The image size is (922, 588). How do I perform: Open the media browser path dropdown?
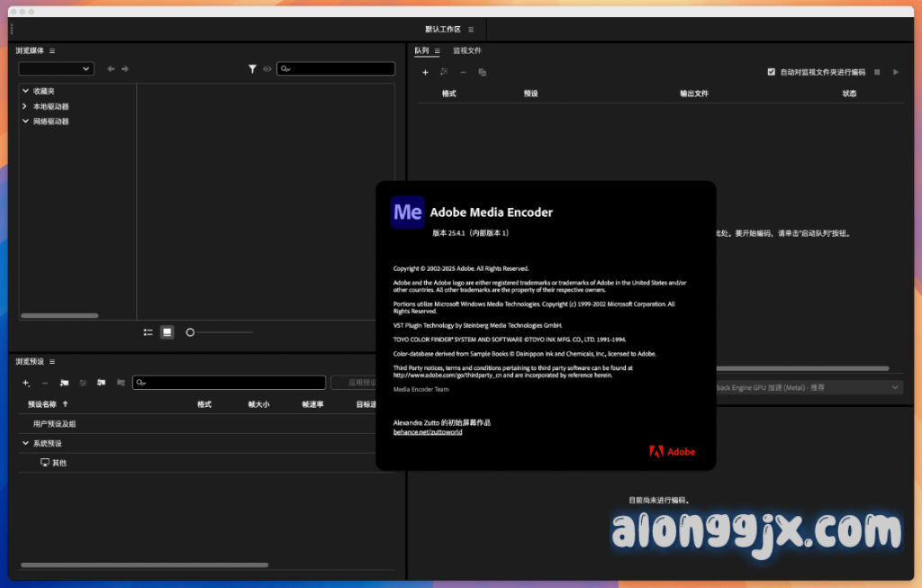(x=57, y=68)
